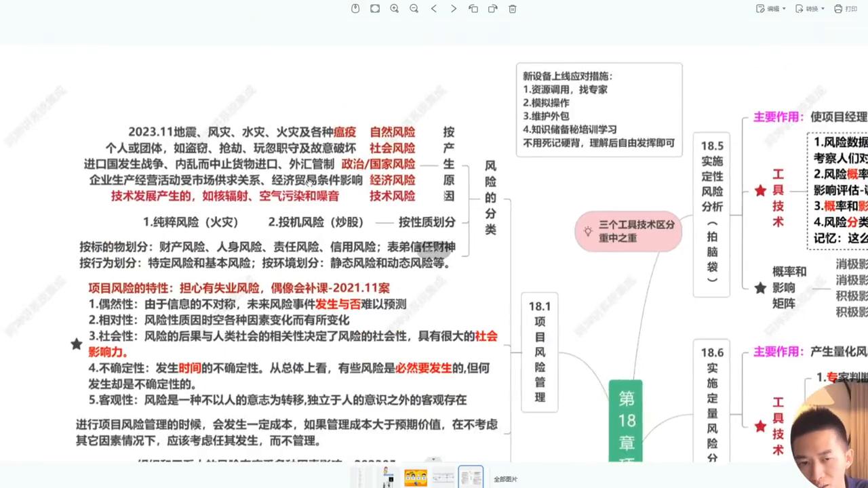This screenshot has width=868, height=488.
Task: Select the flowchart thumbnail in the strip
Action: 443,476
